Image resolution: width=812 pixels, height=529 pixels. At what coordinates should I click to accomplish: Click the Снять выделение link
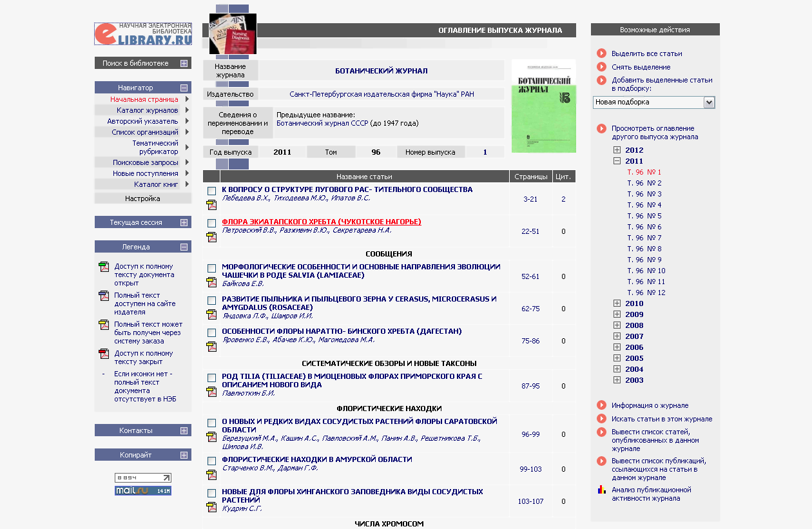pyautogui.click(x=641, y=67)
